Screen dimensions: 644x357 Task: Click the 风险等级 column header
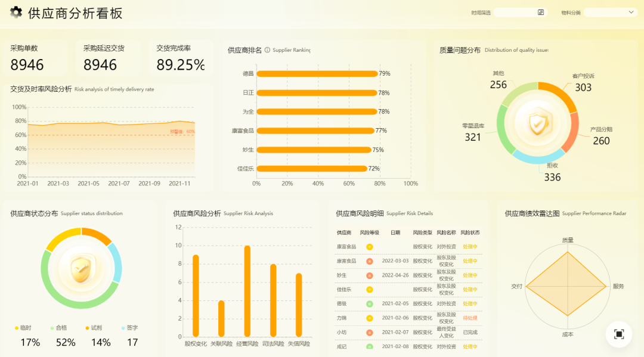(369, 232)
